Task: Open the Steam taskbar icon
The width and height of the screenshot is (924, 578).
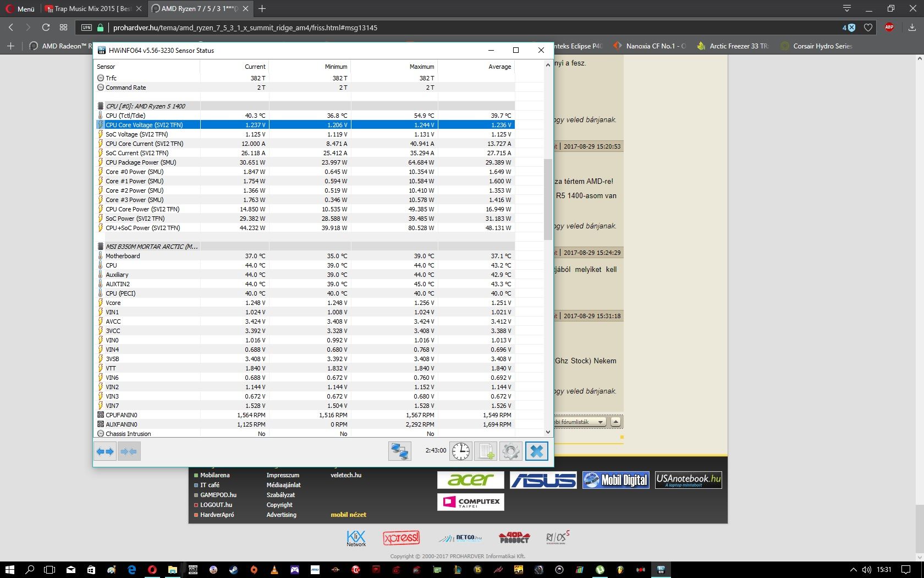Action: (234, 570)
